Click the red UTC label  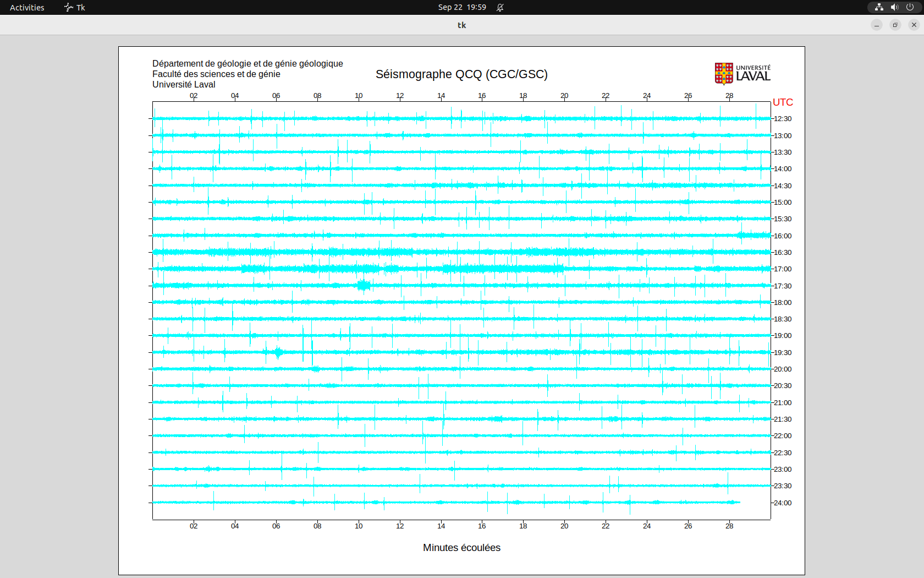coord(783,102)
